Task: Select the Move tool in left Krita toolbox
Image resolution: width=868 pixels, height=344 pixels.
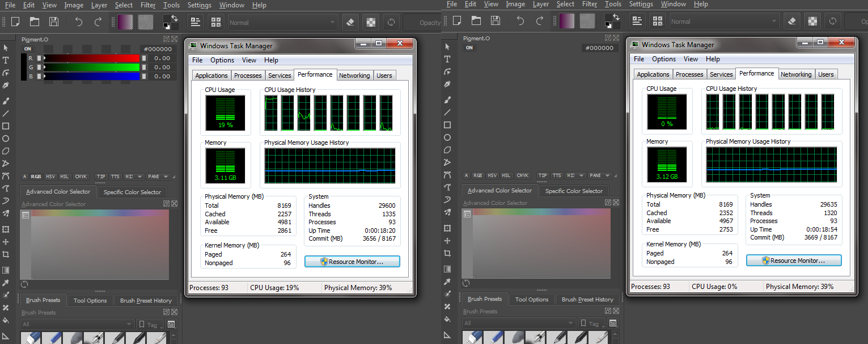Action: point(6,242)
